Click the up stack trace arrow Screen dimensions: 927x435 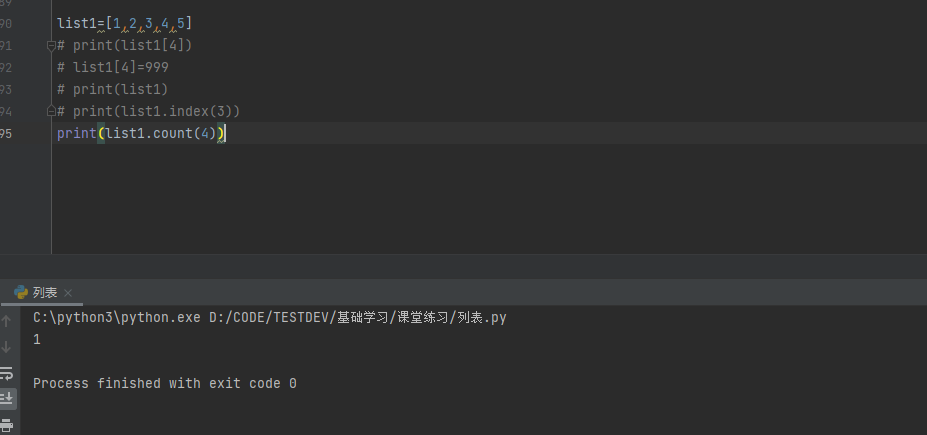click(x=7, y=321)
